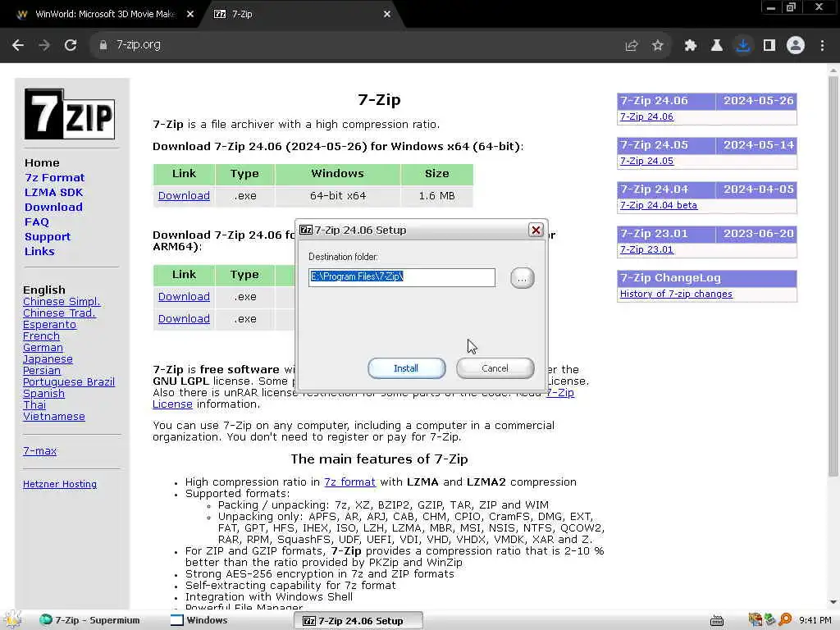The height and width of the screenshot is (630, 840).
Task: Switch language to Chinese Trad.
Action: click(59, 313)
